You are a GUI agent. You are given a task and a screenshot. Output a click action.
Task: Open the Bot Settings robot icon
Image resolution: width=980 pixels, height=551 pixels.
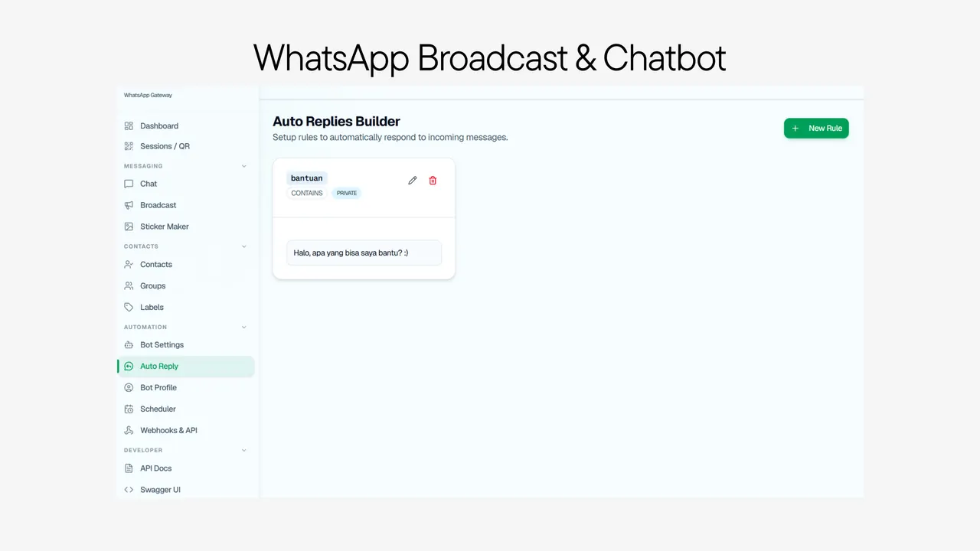pos(129,344)
